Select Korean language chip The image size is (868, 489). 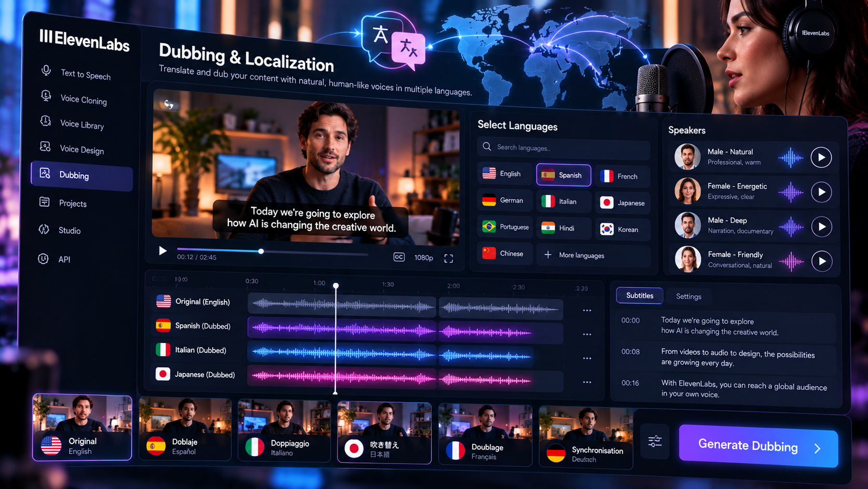coord(622,229)
